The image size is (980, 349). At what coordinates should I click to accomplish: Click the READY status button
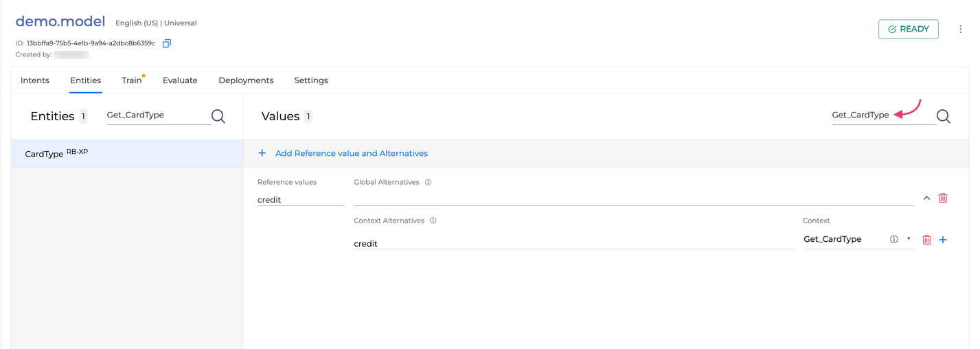pyautogui.click(x=908, y=29)
